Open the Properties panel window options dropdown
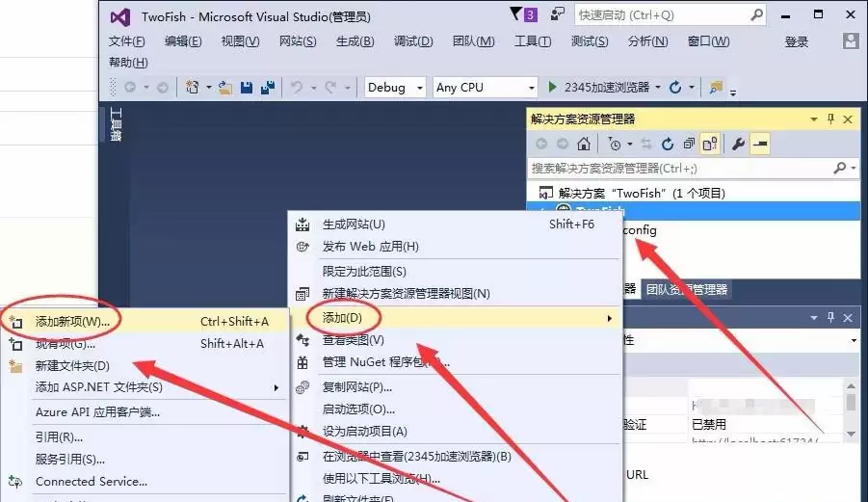Image resolution: width=868 pixels, height=502 pixels. tap(814, 318)
